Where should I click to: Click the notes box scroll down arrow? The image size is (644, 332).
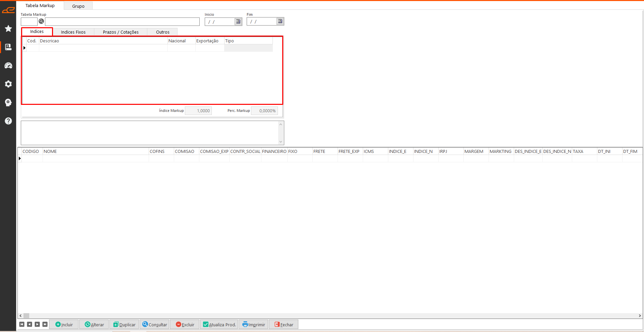point(281,142)
